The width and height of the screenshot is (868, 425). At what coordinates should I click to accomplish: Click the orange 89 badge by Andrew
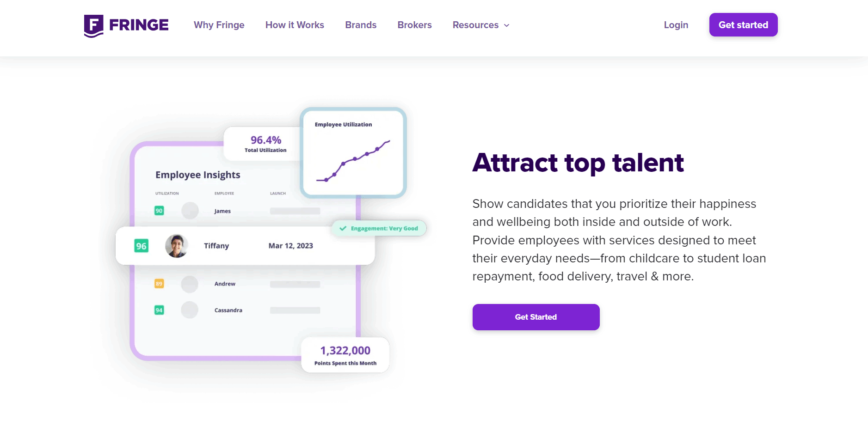pos(159,284)
